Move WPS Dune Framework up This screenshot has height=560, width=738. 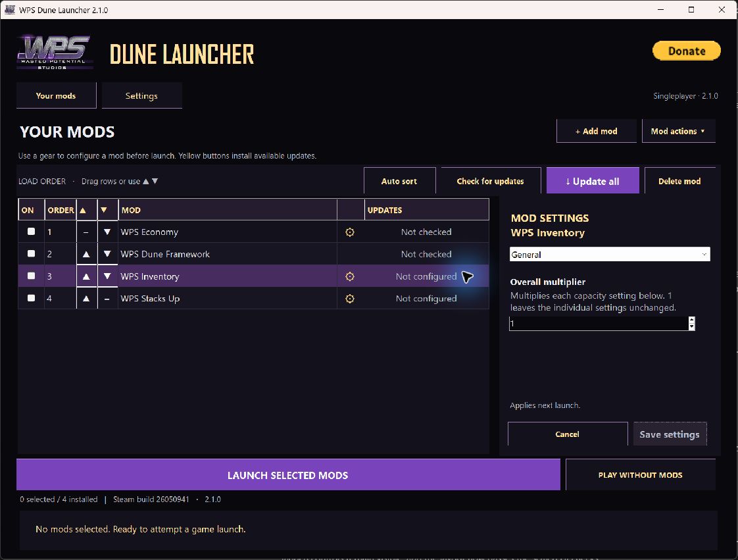[x=86, y=254]
